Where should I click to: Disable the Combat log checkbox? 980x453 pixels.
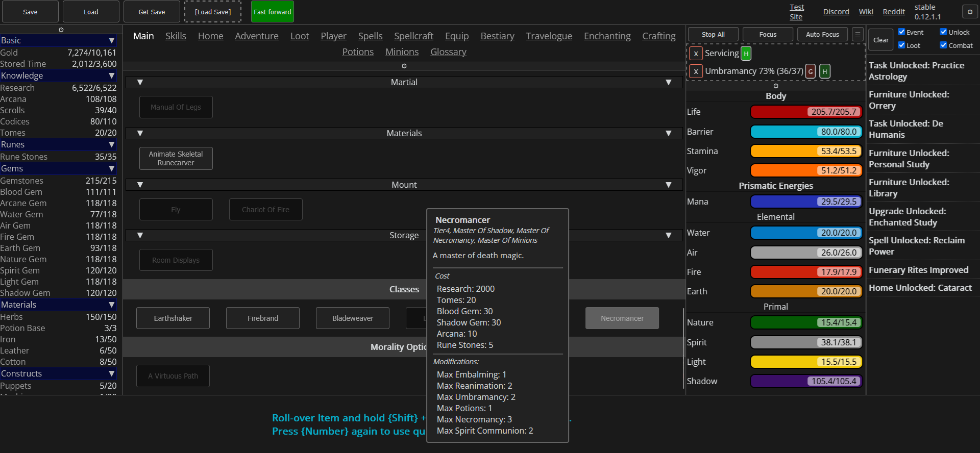pos(943,45)
